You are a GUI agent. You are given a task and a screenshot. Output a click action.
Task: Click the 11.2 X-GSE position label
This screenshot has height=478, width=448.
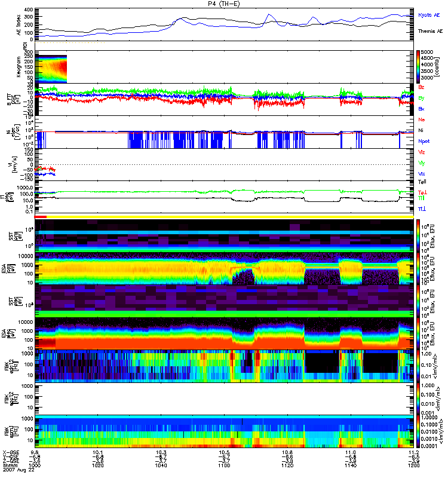(x=413, y=452)
